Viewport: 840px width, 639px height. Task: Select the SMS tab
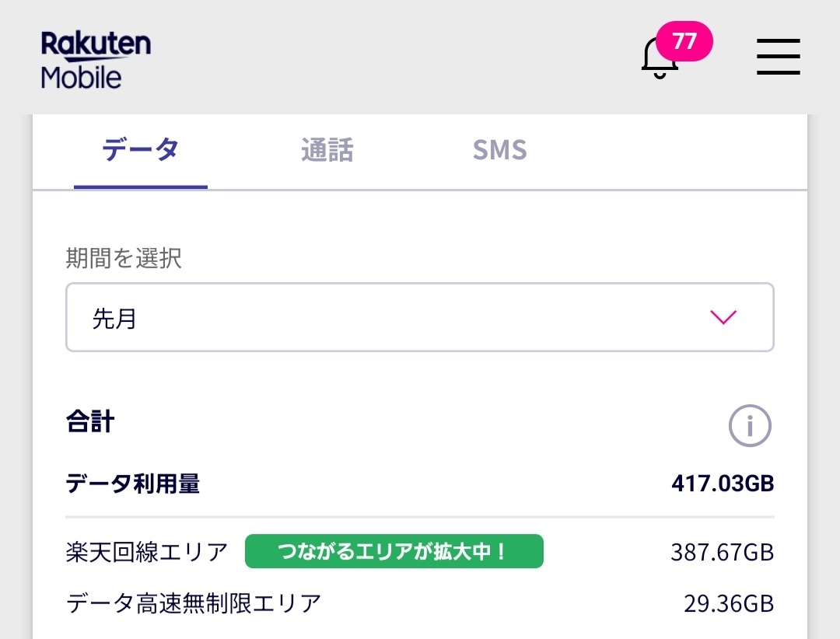pyautogui.click(x=499, y=149)
